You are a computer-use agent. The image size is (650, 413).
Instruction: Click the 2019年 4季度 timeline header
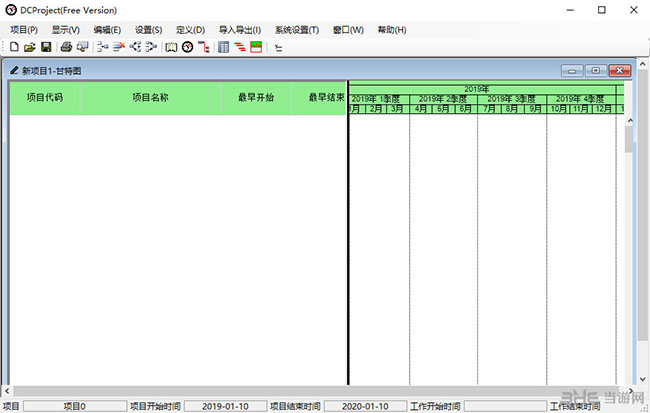point(581,99)
